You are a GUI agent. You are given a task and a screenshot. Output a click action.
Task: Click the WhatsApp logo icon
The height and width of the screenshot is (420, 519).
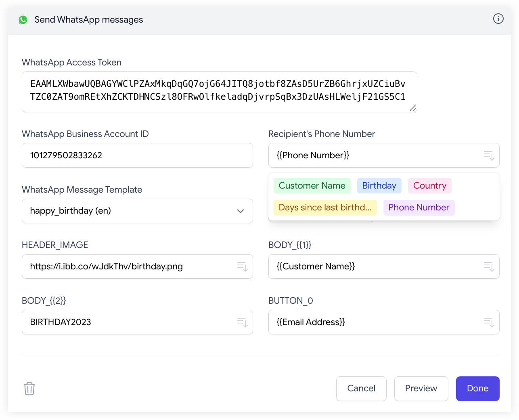23,20
